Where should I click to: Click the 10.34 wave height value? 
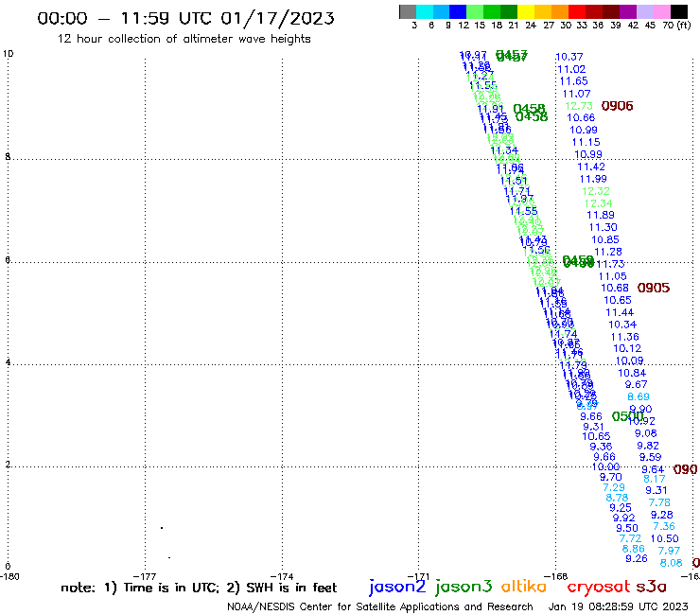622,325
